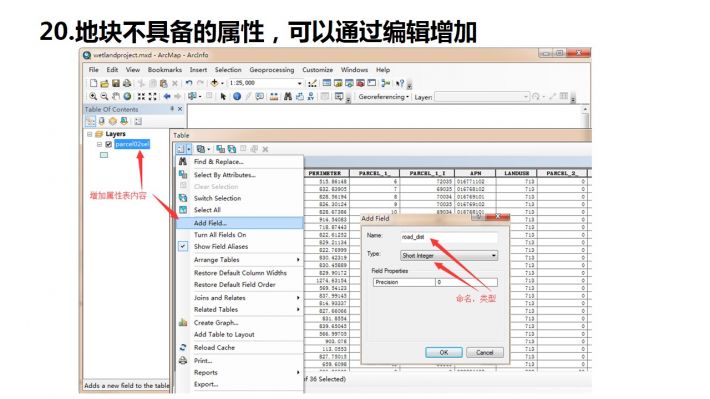Click the Name field containing road_dist
710x399 pixels.
[449, 237]
